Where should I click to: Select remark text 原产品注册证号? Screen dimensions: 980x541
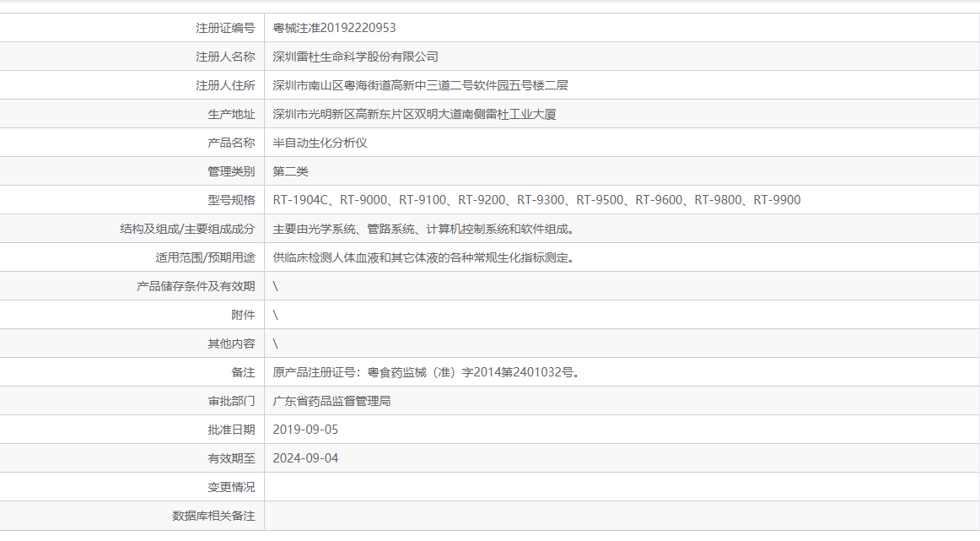click(x=428, y=372)
